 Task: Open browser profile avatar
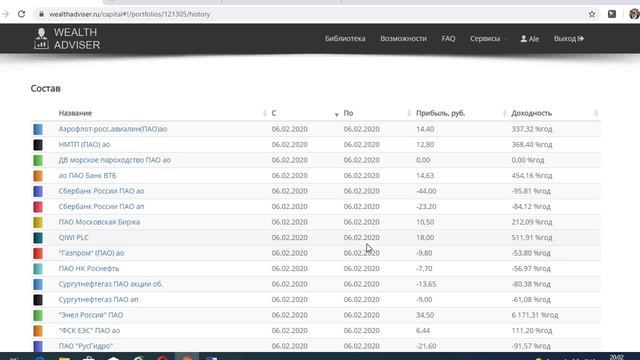point(634,14)
